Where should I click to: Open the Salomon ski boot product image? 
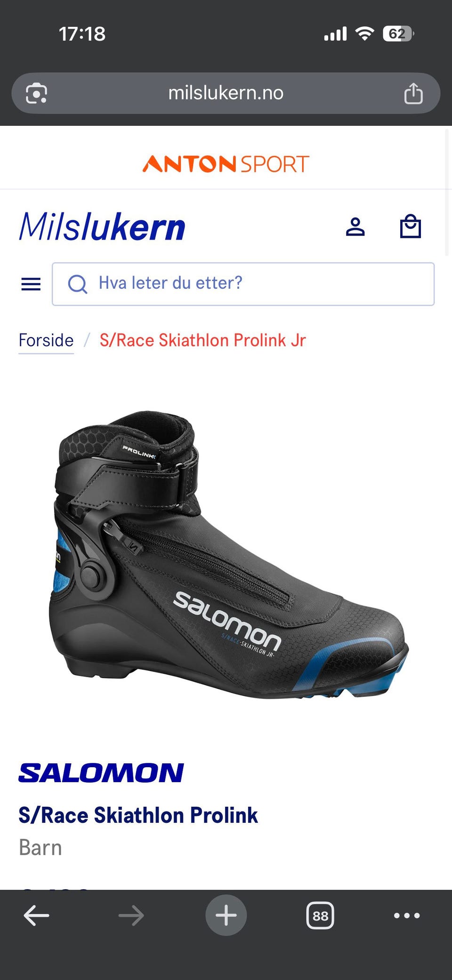[228, 555]
